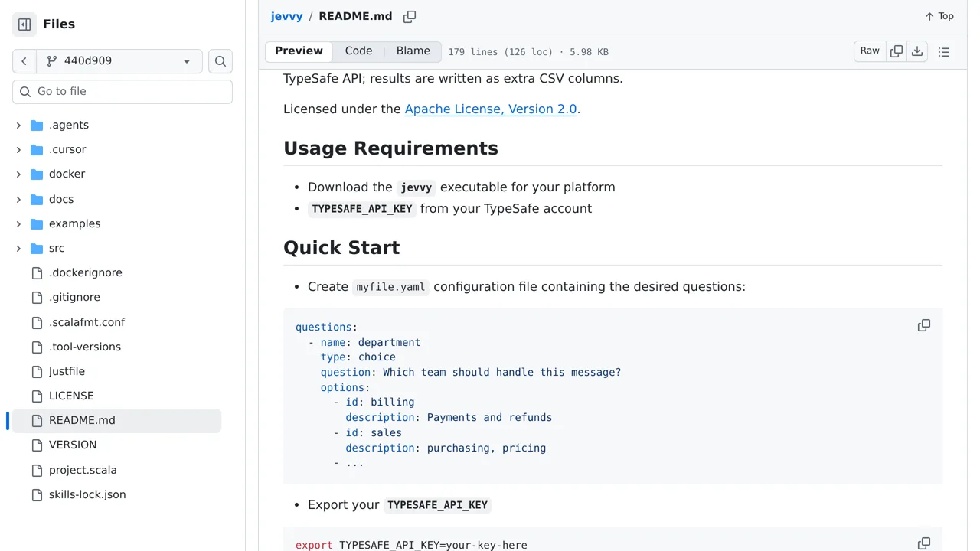Image resolution: width=980 pixels, height=551 pixels.
Task: Open the examples folder
Action: 74,224
